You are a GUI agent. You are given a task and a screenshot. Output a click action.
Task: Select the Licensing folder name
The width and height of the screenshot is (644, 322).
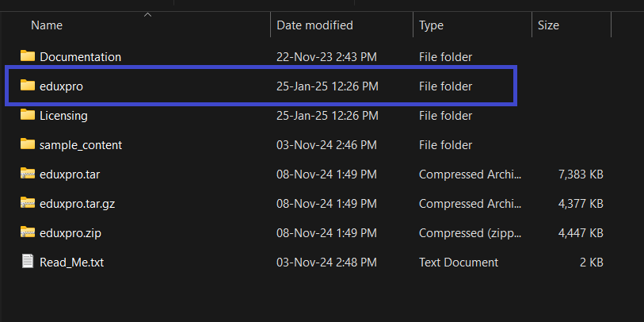(63, 115)
